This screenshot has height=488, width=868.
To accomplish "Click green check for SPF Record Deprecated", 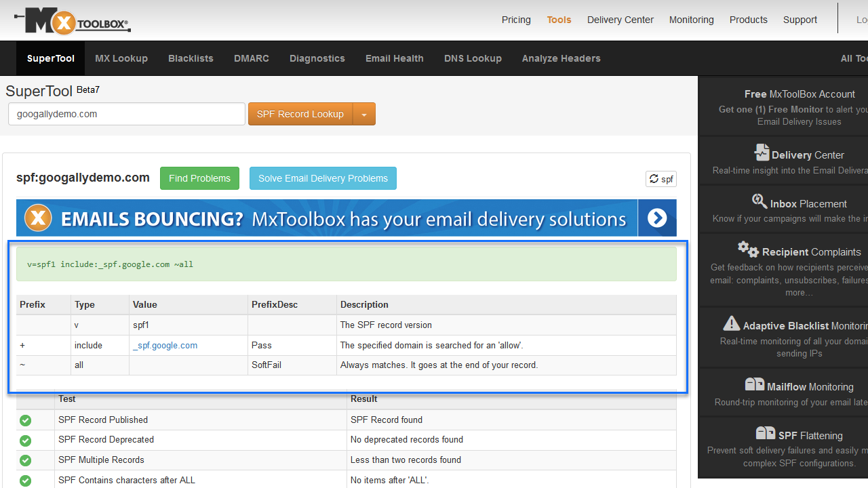I will tap(25, 441).
